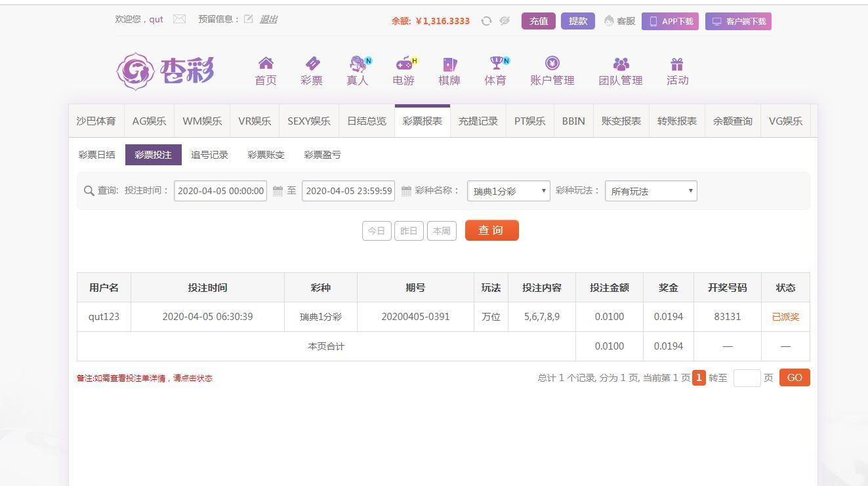Select the 追号记录 sub-tab
Image resolution: width=868 pixels, height=486 pixels.
click(x=209, y=155)
